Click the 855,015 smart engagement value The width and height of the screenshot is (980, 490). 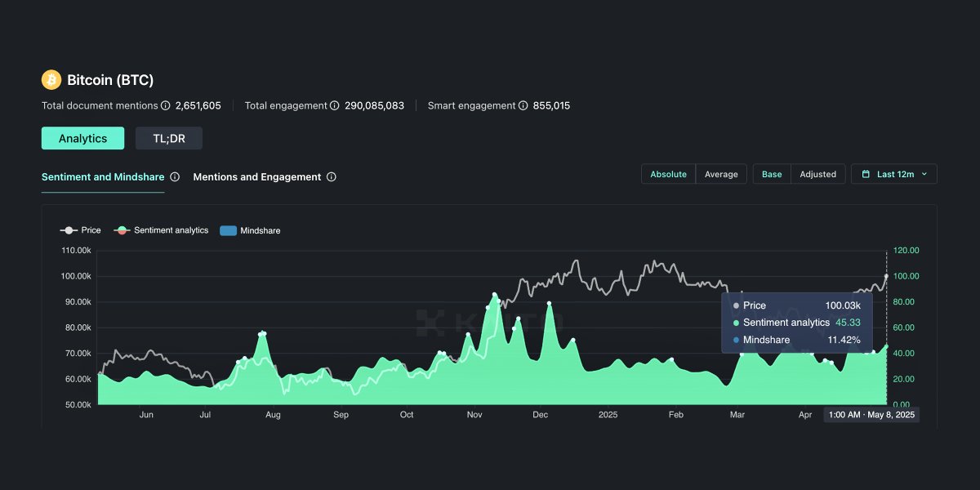551,105
